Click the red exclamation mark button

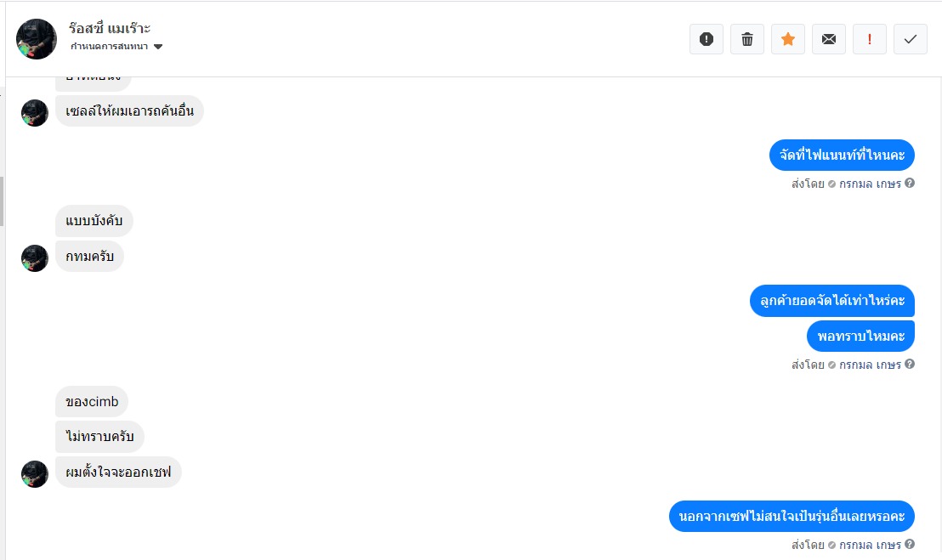(x=870, y=39)
